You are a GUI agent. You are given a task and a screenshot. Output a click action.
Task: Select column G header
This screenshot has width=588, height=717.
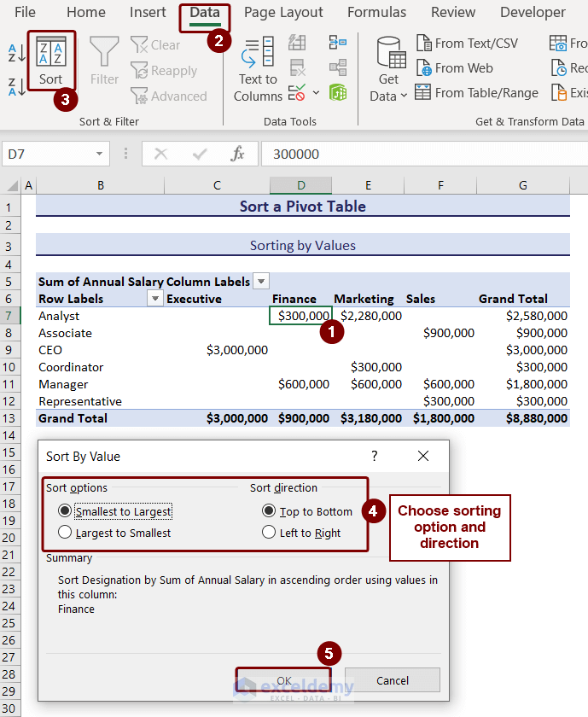point(523,185)
